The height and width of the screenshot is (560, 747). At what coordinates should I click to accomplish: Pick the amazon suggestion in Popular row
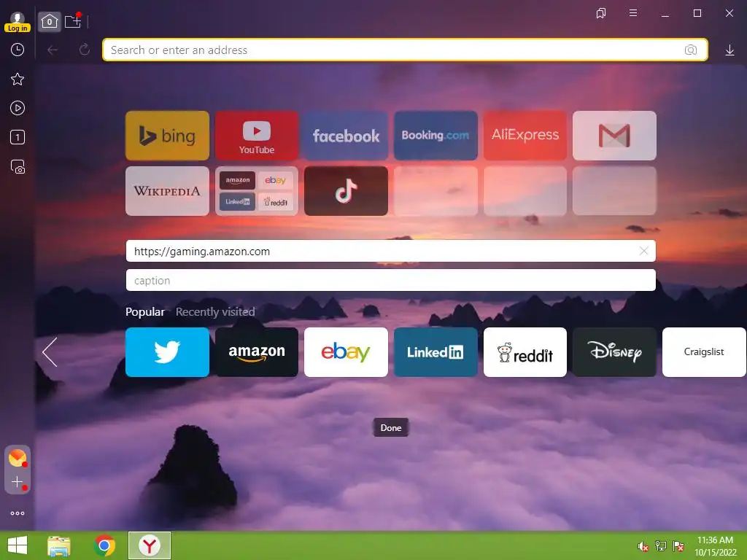click(x=257, y=352)
